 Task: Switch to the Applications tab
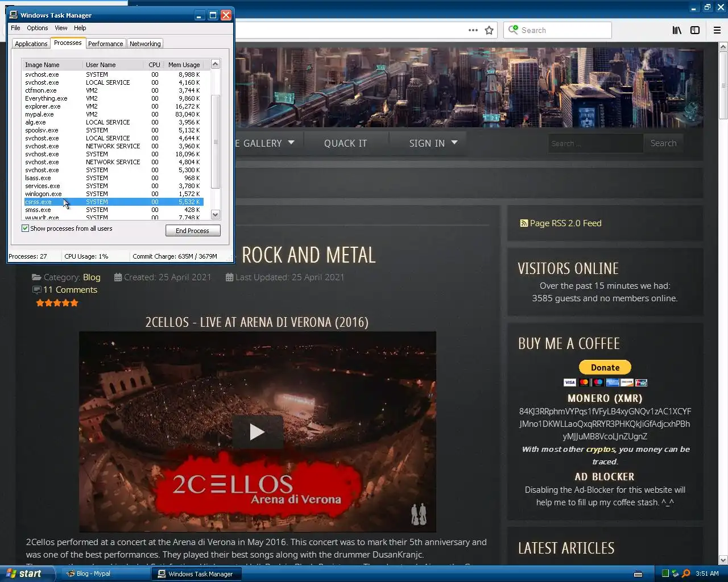click(31, 44)
